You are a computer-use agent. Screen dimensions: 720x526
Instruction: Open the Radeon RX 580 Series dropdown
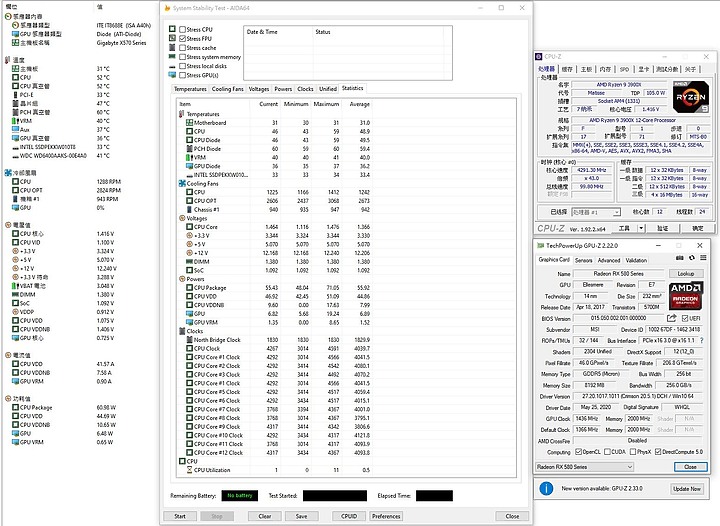click(x=585, y=467)
